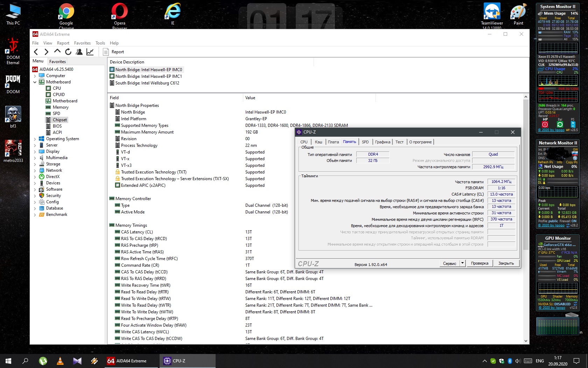The height and width of the screenshot is (368, 588).
Task: Open the Кэш tab in CPU-Z
Action: pyautogui.click(x=318, y=142)
